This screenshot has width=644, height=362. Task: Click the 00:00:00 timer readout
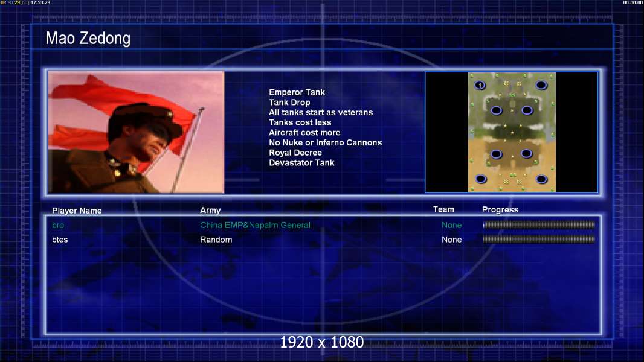click(x=633, y=2)
